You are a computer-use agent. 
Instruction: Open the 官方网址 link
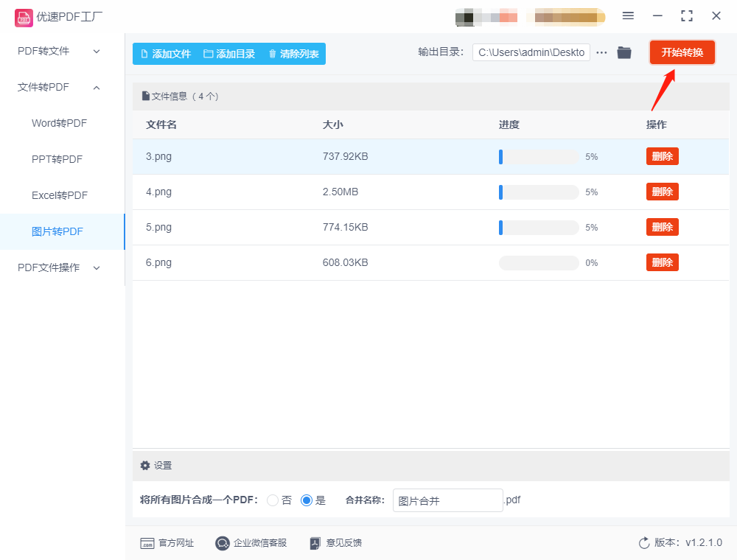tap(176, 543)
